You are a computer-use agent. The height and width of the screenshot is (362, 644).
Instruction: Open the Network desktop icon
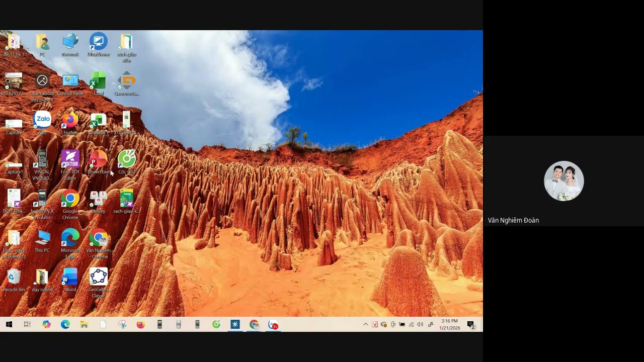click(70, 45)
